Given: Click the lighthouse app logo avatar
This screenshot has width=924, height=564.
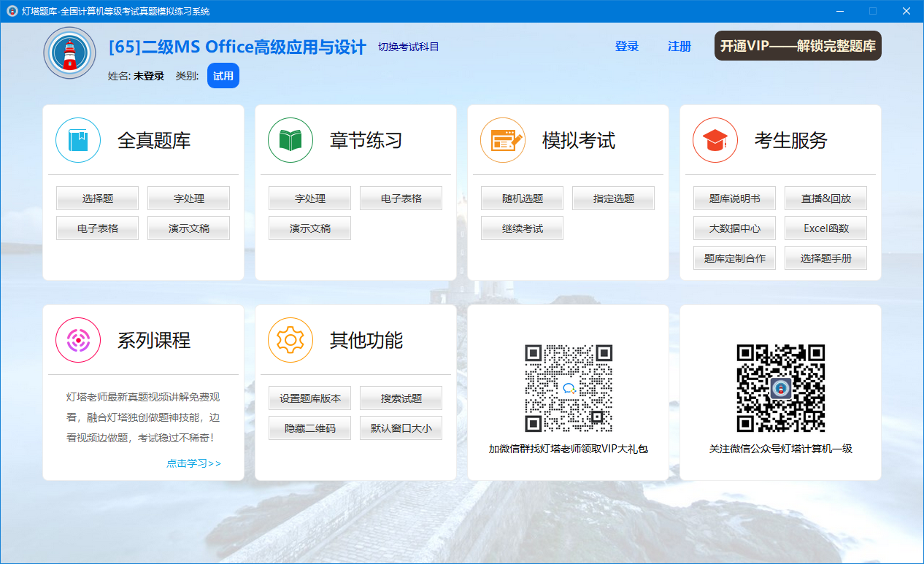Looking at the screenshot, I should click(x=69, y=53).
